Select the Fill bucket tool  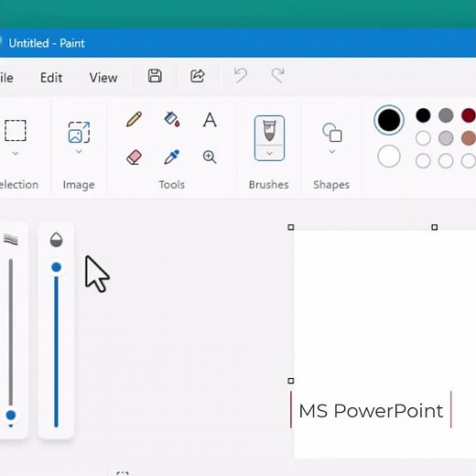pos(172,119)
